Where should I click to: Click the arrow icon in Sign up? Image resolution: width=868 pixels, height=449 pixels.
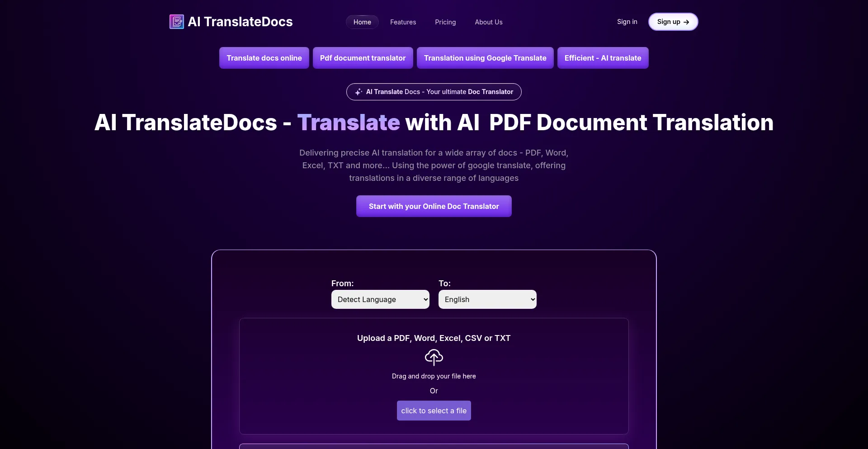(x=686, y=22)
